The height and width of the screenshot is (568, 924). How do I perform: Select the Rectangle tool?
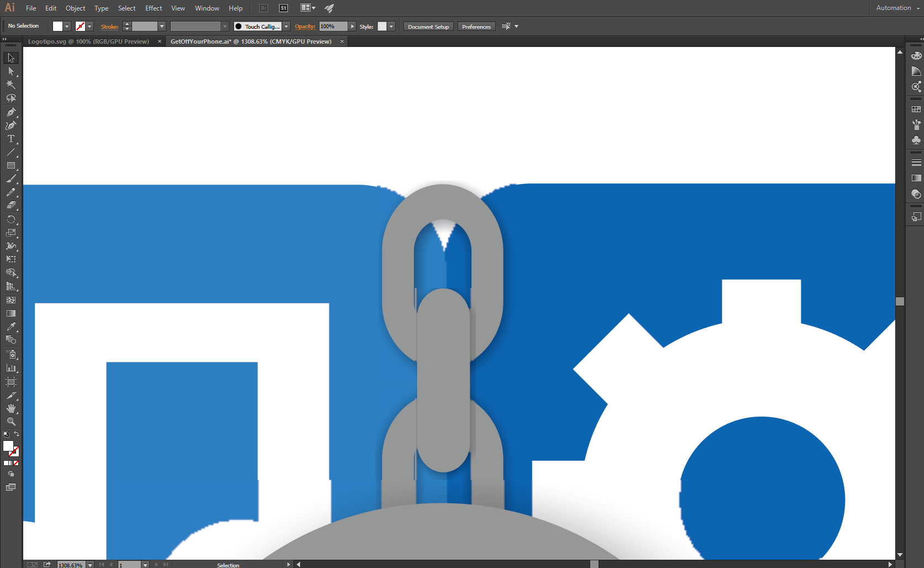coord(11,165)
